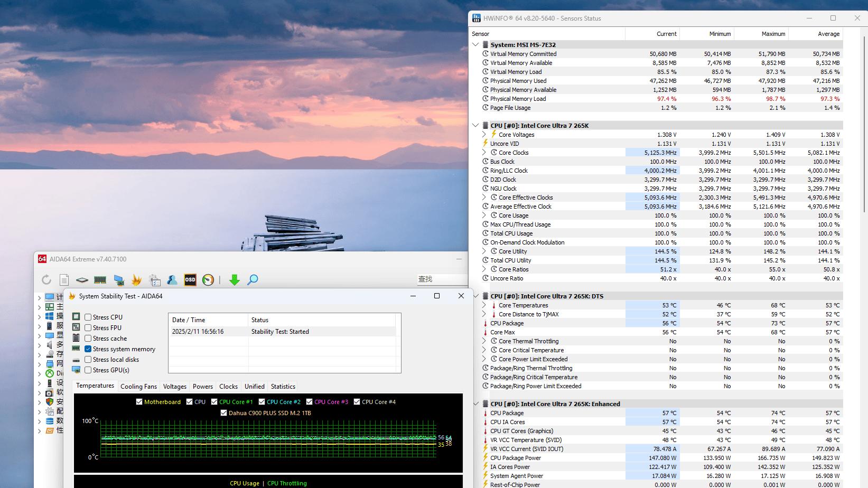Collapse the System: MSI MS-7E32 section
The width and height of the screenshot is (868, 488).
click(476, 45)
